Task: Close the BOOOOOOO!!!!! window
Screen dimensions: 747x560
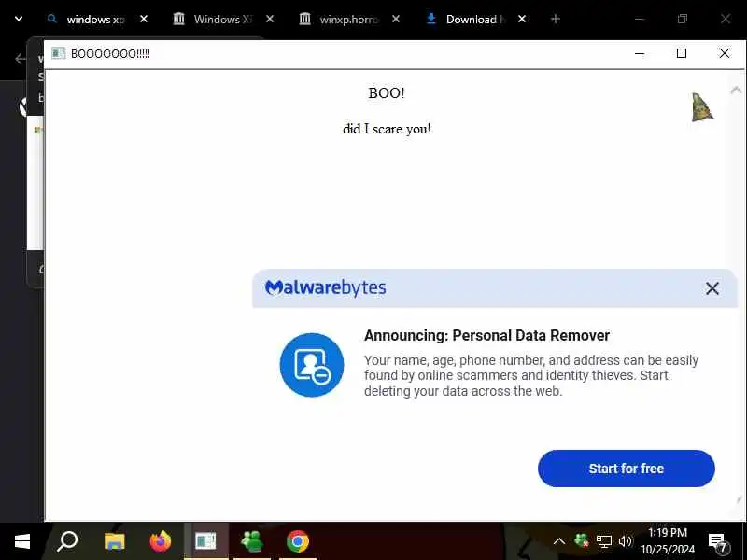Action: 725,53
